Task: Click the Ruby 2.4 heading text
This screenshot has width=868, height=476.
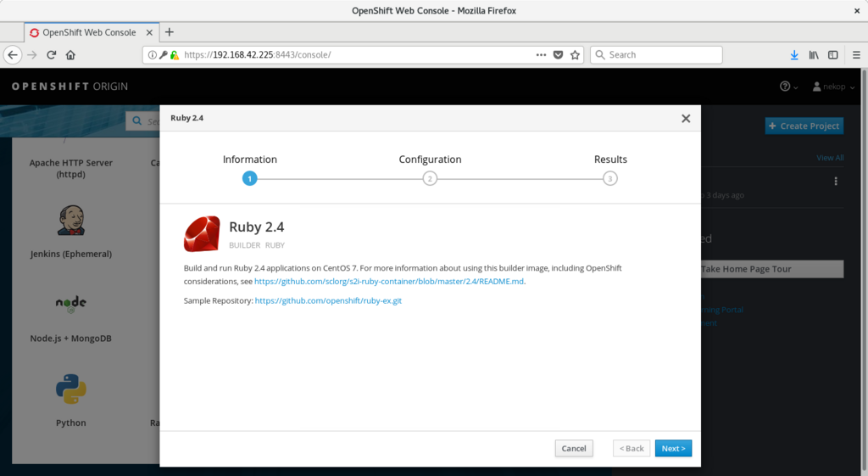Action: pyautogui.click(x=256, y=227)
